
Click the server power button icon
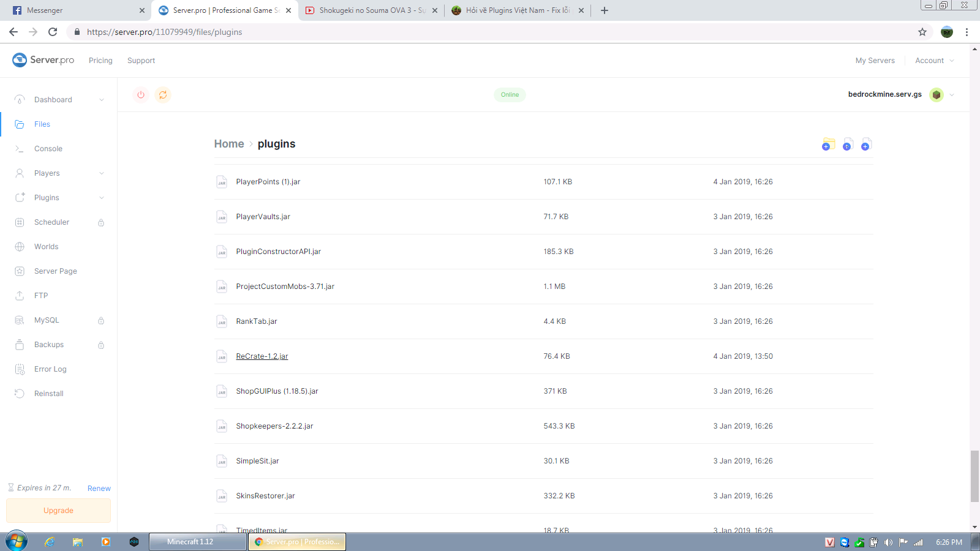141,95
